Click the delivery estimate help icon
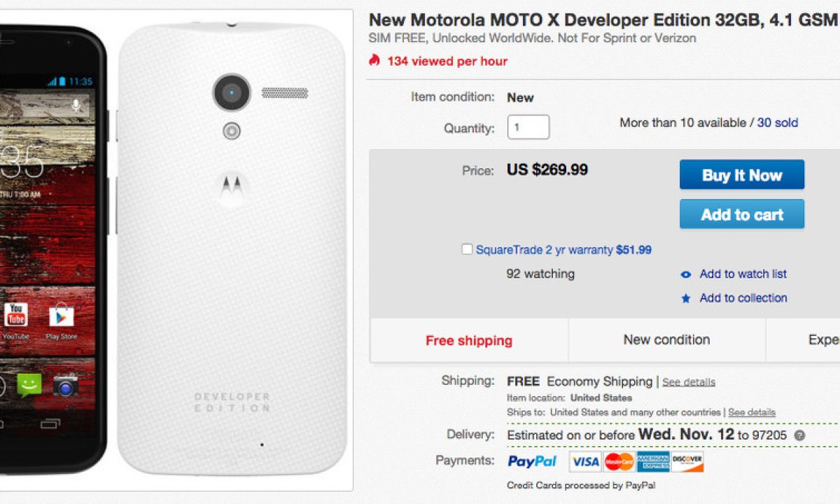The width and height of the screenshot is (840, 504). pos(799,435)
